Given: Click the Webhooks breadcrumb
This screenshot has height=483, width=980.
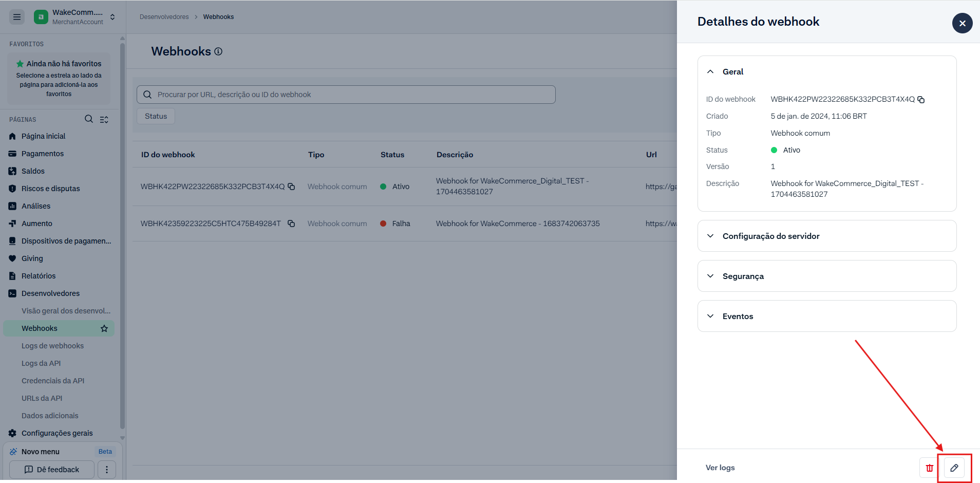Looking at the screenshot, I should click(218, 17).
